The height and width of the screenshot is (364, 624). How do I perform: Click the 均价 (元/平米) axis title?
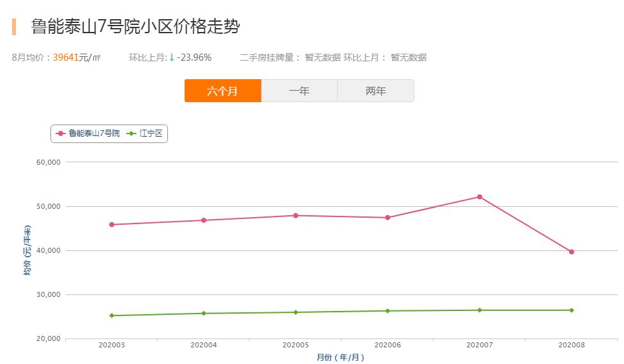(27, 250)
